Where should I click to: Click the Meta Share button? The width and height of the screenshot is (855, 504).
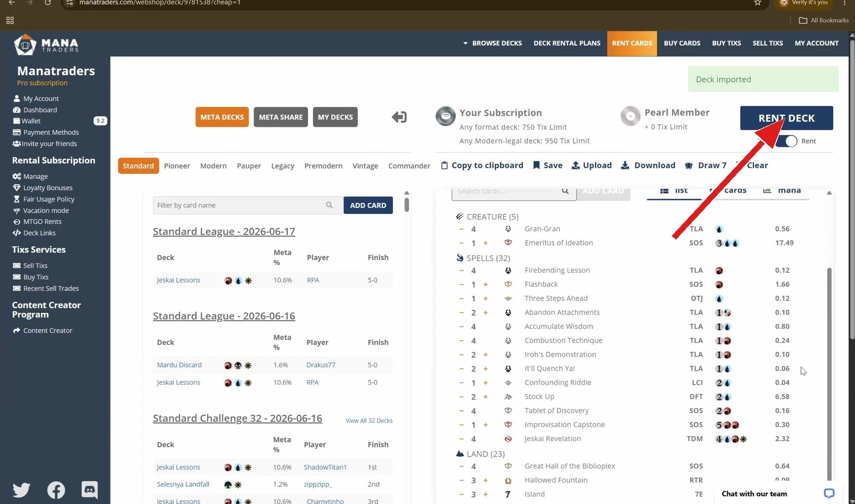pyautogui.click(x=281, y=117)
